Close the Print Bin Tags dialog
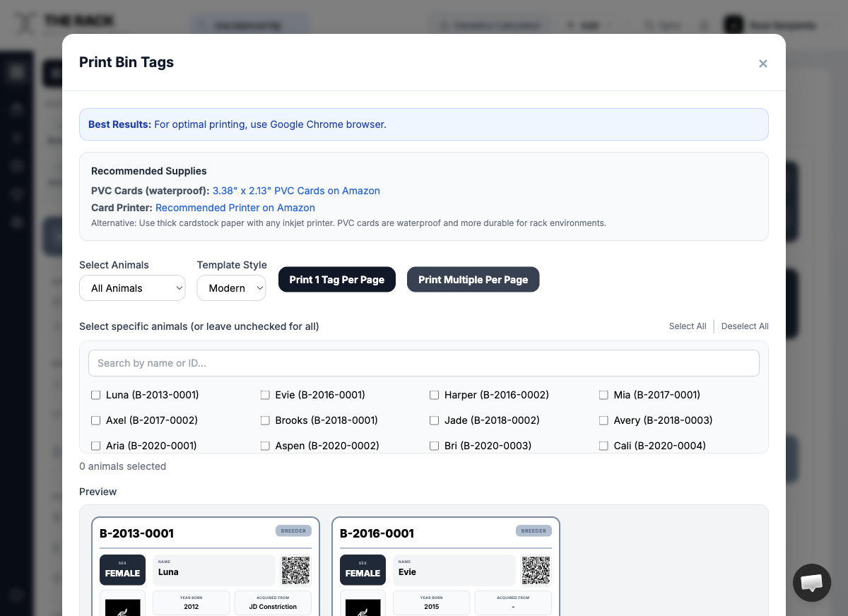 pyautogui.click(x=763, y=64)
